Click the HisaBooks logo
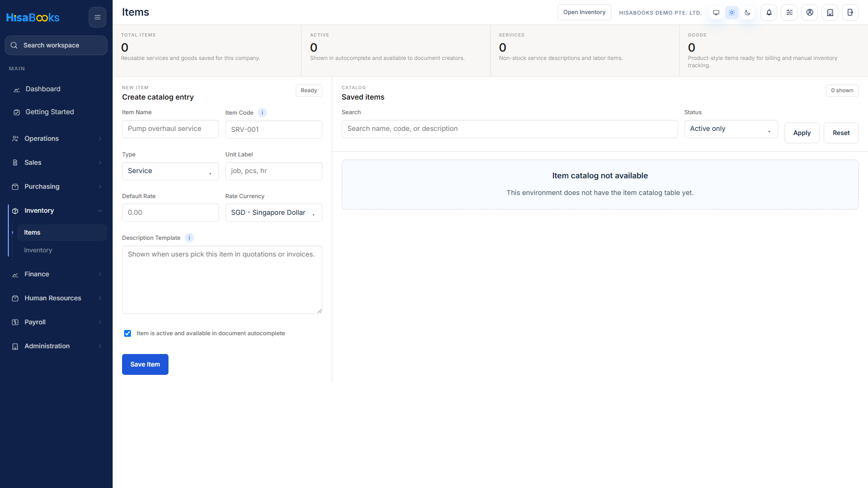This screenshot has width=868, height=488. click(x=33, y=18)
